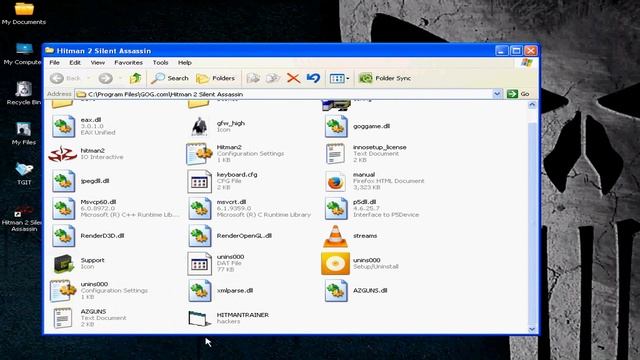This screenshot has width=640, height=360.
Task: Select the jpegdll.dll file icon
Action: pos(63,181)
